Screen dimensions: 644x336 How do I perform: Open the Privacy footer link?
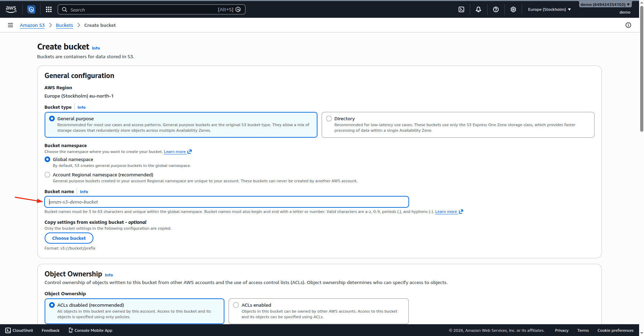click(562, 330)
